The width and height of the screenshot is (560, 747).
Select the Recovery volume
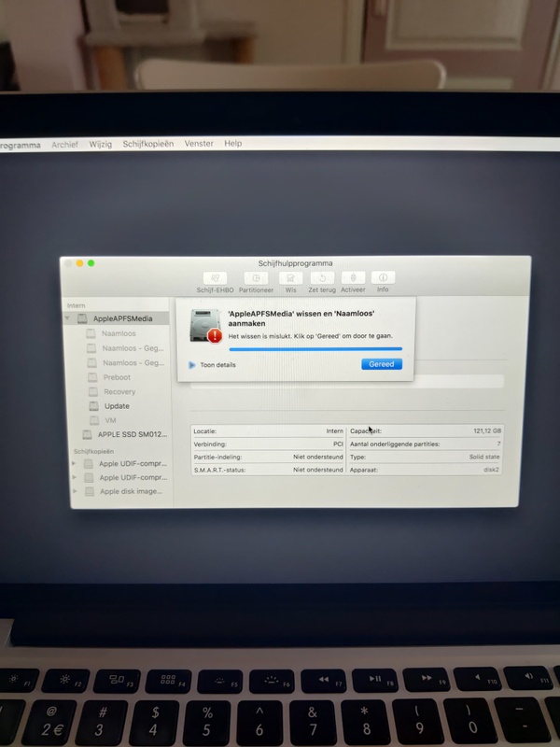(119, 391)
